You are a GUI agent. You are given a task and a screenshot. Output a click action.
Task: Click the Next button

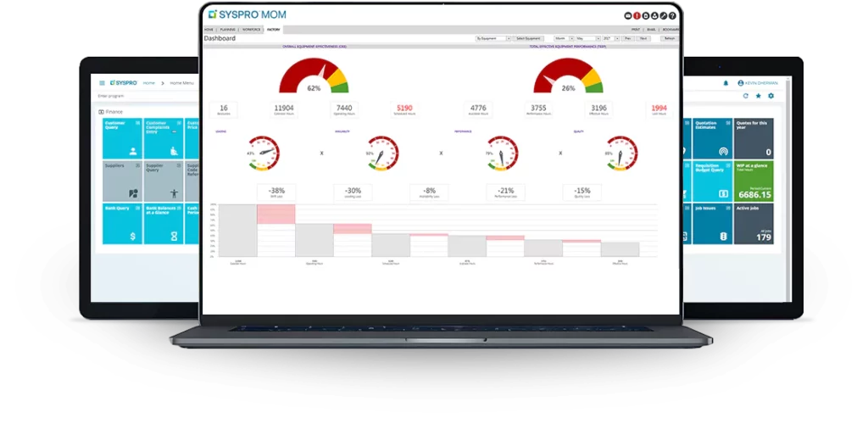(x=643, y=39)
